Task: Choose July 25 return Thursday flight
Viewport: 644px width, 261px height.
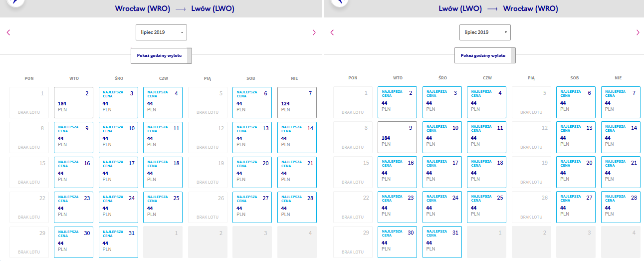Action: [486, 207]
